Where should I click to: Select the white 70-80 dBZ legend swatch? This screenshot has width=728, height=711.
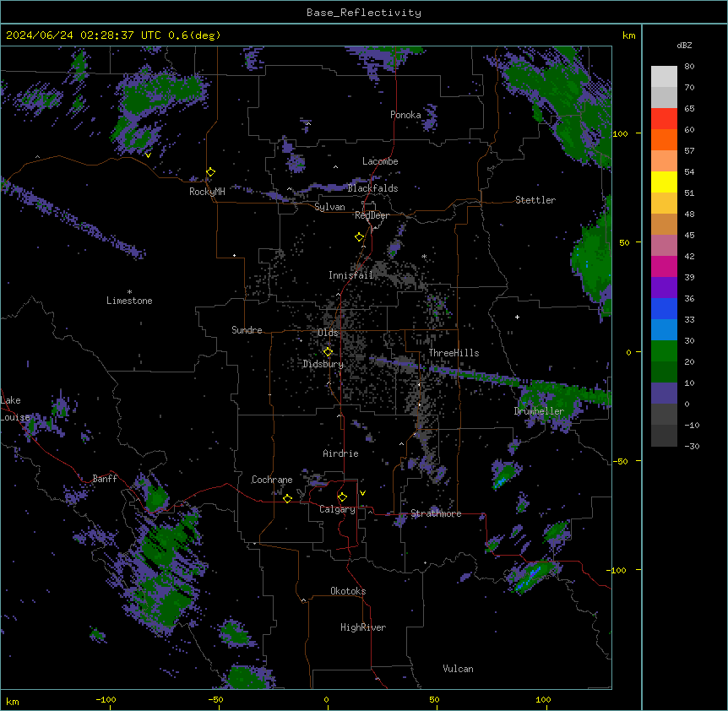coord(664,77)
